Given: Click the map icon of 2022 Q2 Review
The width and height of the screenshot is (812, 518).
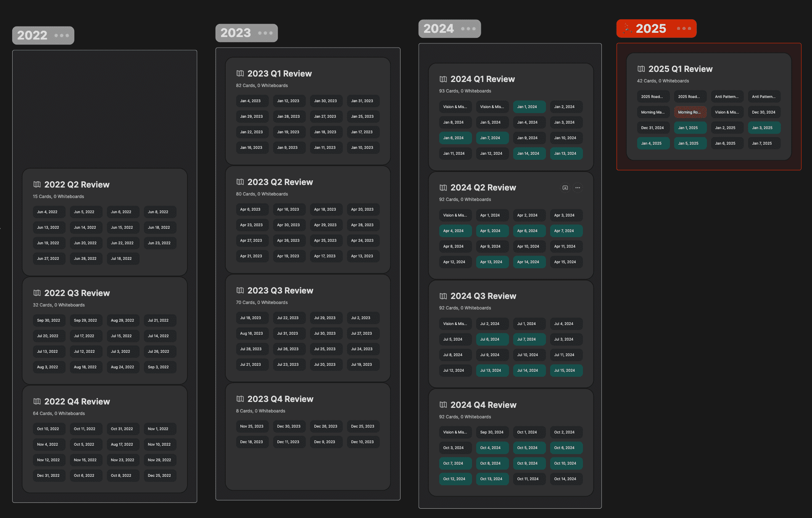Looking at the screenshot, I should [x=37, y=185].
